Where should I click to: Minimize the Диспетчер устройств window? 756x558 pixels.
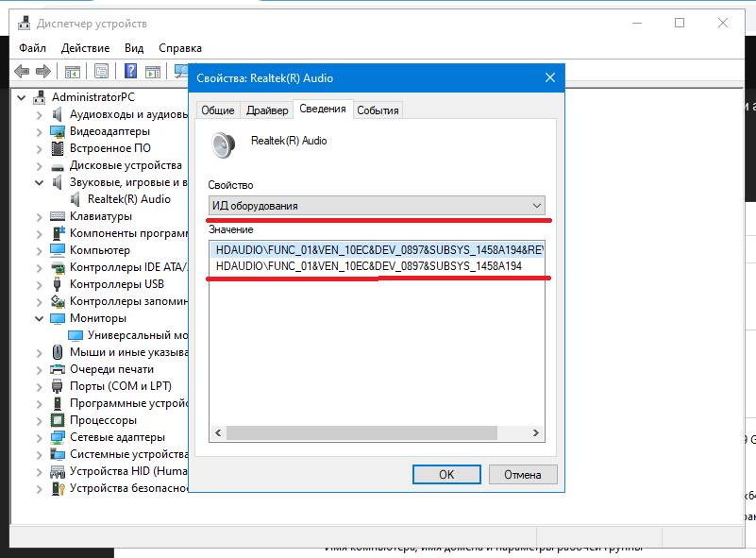coord(637,23)
